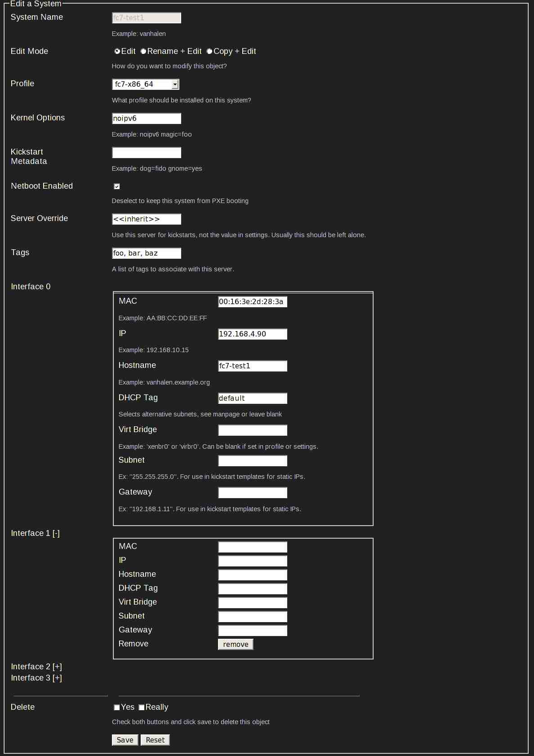The image size is (534, 756).
Task: Click Interface 1 DHCP Tag field
Action: (253, 589)
